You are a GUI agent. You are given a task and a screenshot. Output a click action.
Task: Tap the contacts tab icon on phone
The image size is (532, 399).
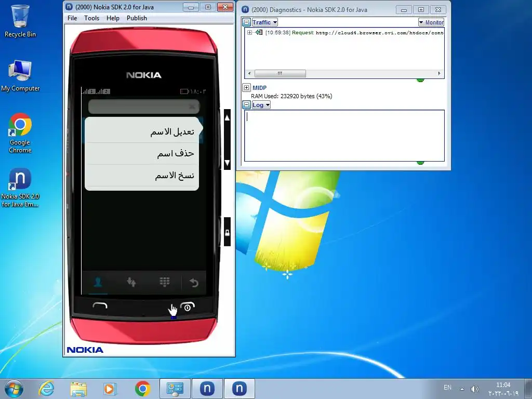coord(98,282)
